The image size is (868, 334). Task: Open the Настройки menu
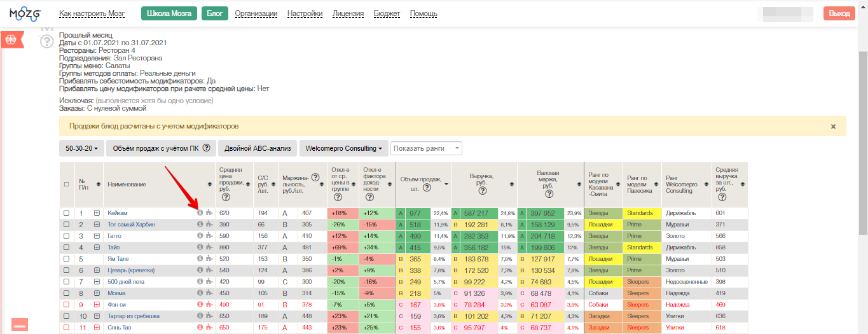pyautogui.click(x=305, y=13)
